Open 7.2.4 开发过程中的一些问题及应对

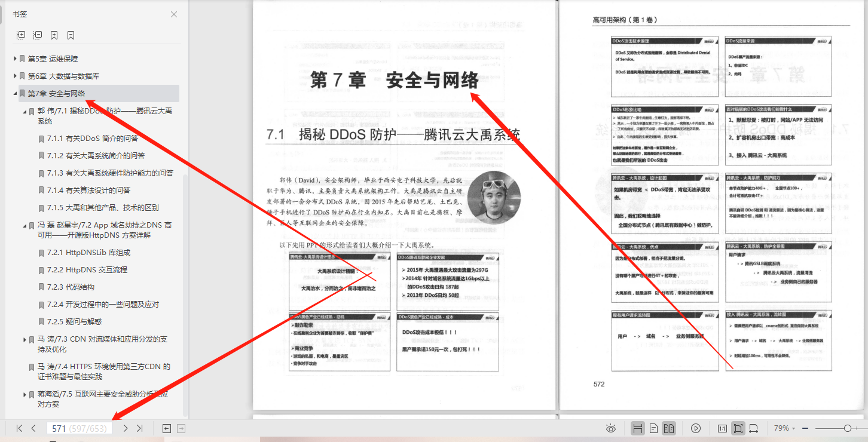click(103, 304)
